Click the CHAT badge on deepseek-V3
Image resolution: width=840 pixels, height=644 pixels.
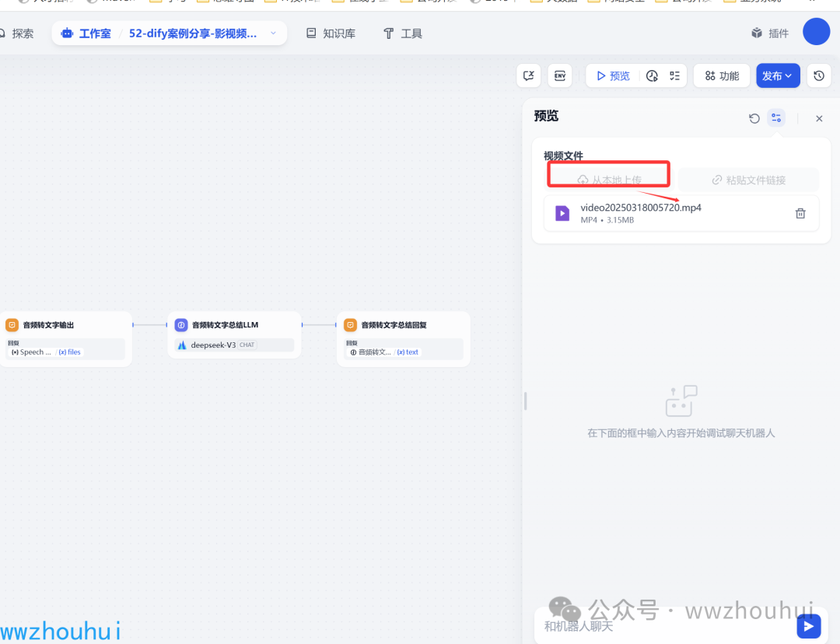pos(247,345)
